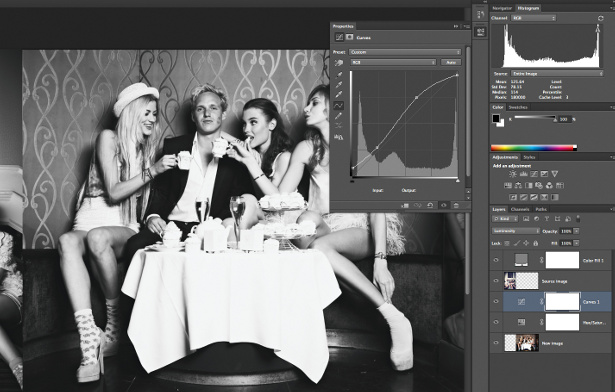The width and height of the screenshot is (615, 392).
Task: Add a Color Balance adjustment
Action: click(519, 185)
